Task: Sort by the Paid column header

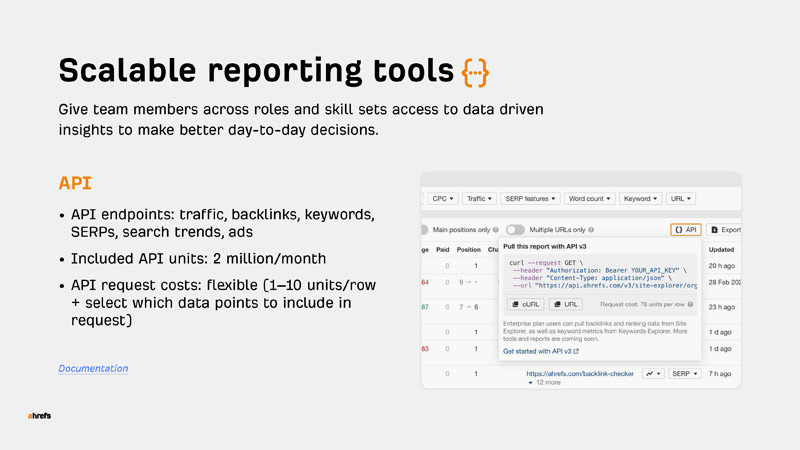Action: [442, 249]
